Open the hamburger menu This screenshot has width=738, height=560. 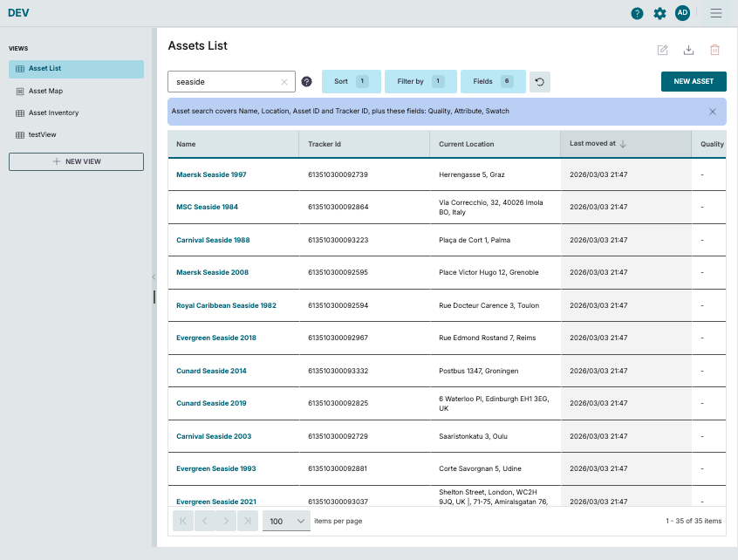point(716,13)
